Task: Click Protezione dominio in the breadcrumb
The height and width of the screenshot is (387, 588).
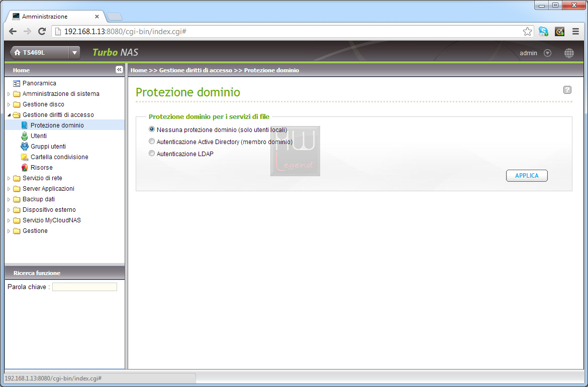Action: (x=271, y=70)
